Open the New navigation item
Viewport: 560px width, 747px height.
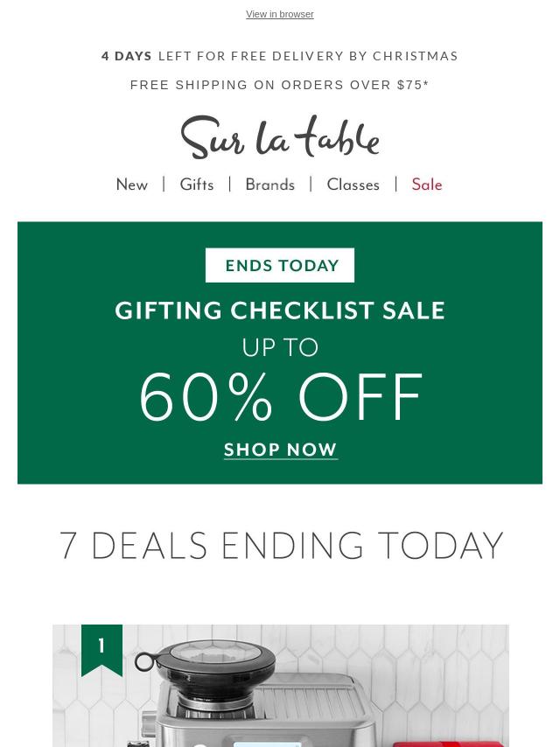point(132,185)
